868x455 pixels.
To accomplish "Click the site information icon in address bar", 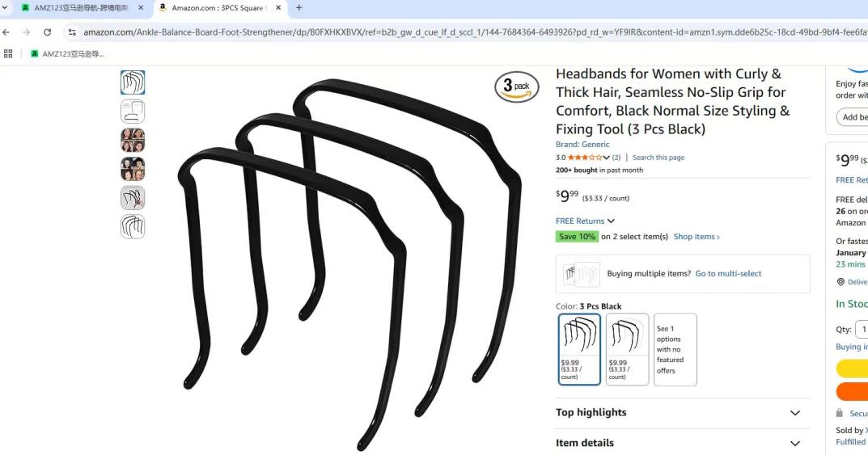I will pyautogui.click(x=72, y=32).
